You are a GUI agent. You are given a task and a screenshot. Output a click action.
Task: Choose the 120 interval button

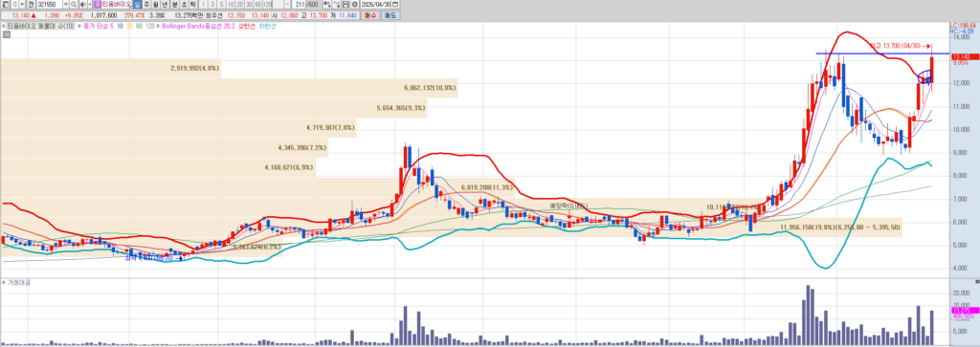[268, 5]
